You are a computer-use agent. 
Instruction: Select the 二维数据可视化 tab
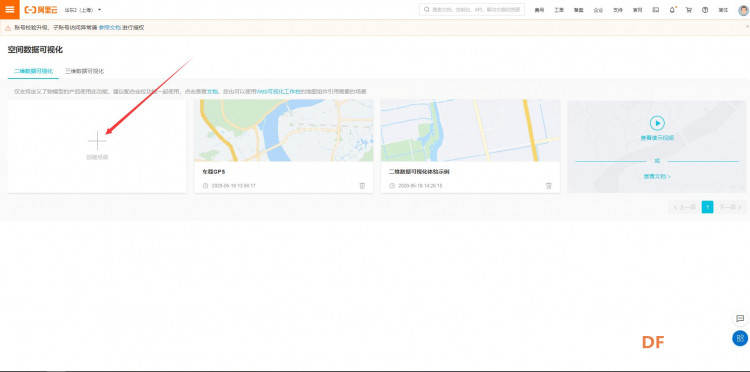coord(33,71)
